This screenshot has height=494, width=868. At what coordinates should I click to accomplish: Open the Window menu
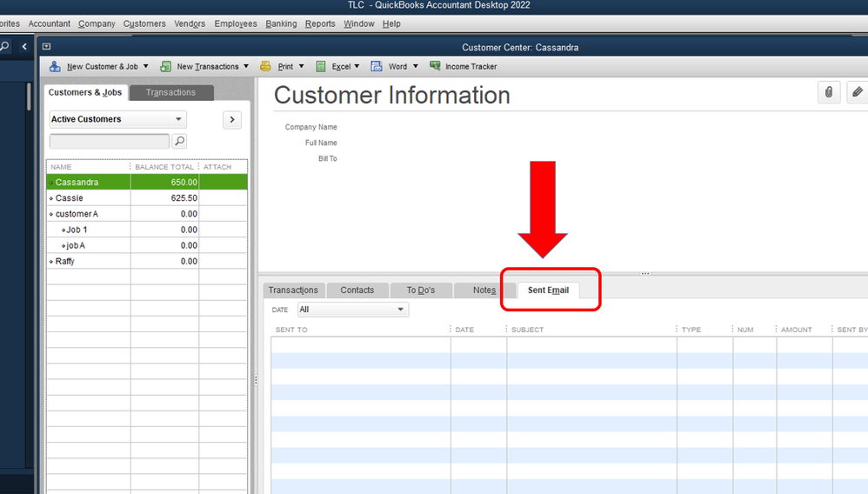click(358, 23)
